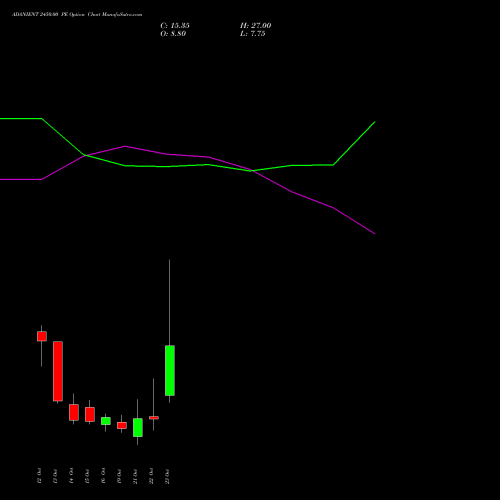This screenshot has height=500, width=500.
Task: Click the 12 Oct date axis label
Action: coord(39,476)
